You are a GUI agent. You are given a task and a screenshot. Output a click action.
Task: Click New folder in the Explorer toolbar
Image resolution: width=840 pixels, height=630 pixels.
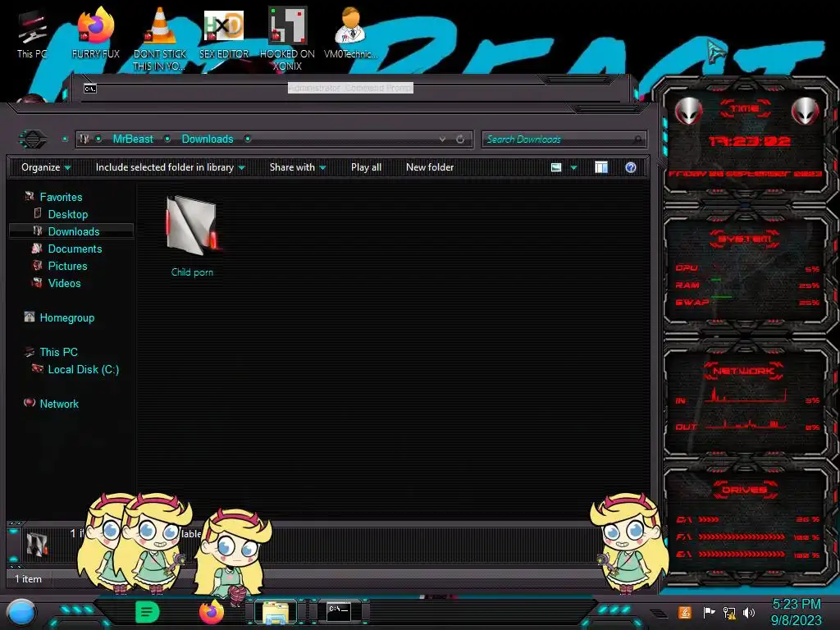(430, 167)
